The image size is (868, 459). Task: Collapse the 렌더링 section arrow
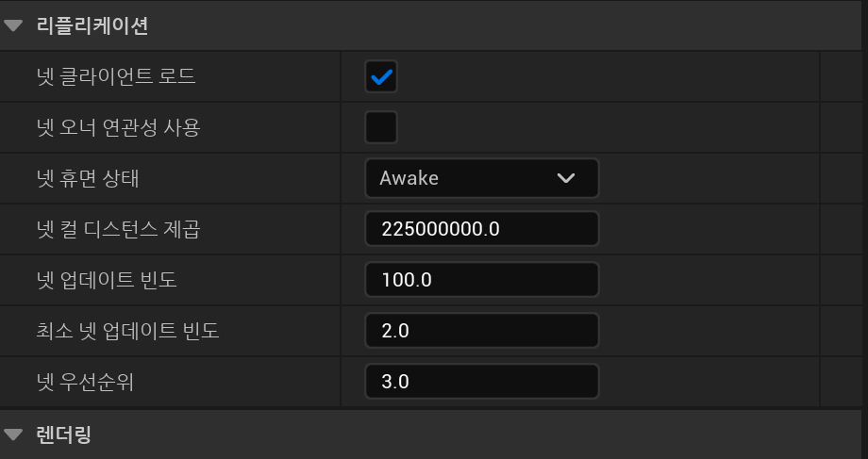click(x=13, y=434)
